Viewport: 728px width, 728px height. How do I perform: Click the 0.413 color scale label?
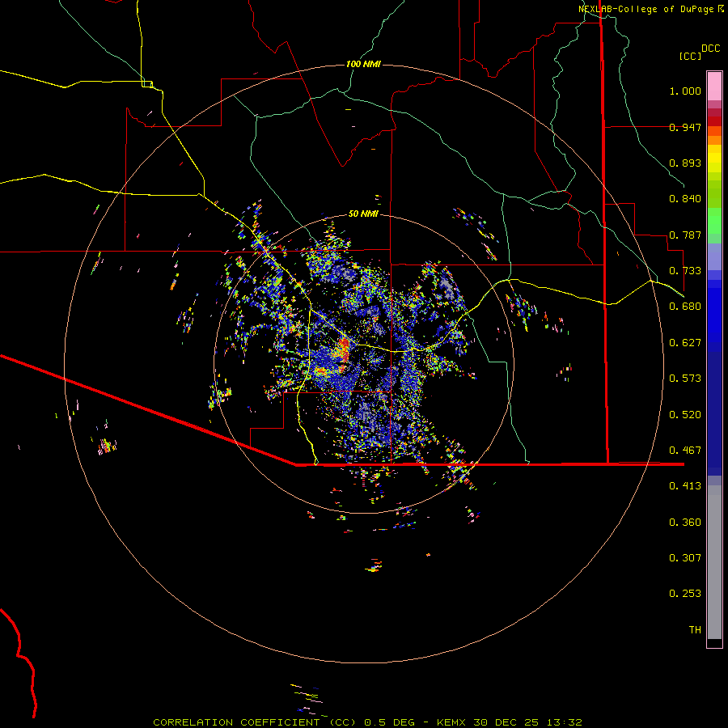pos(685,486)
